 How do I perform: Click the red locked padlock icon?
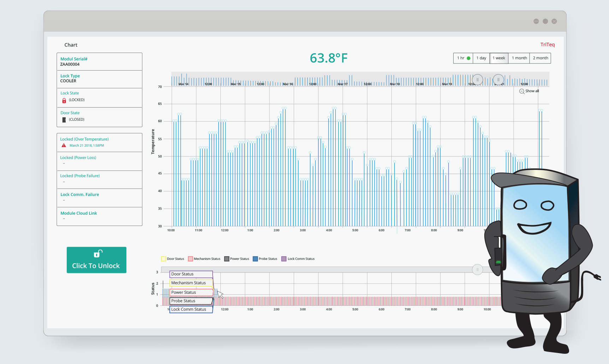[x=64, y=101]
